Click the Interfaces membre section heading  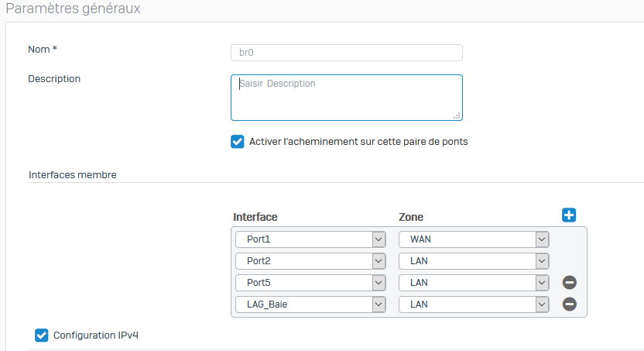click(x=73, y=174)
